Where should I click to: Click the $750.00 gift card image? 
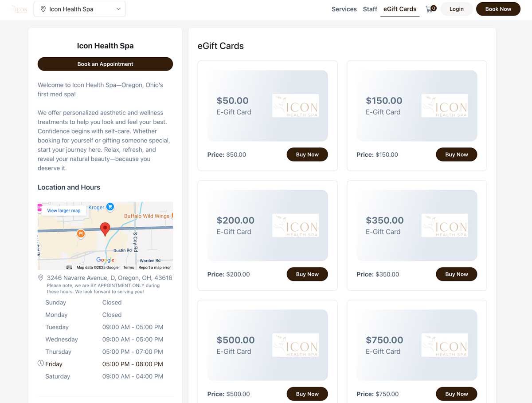click(417, 345)
